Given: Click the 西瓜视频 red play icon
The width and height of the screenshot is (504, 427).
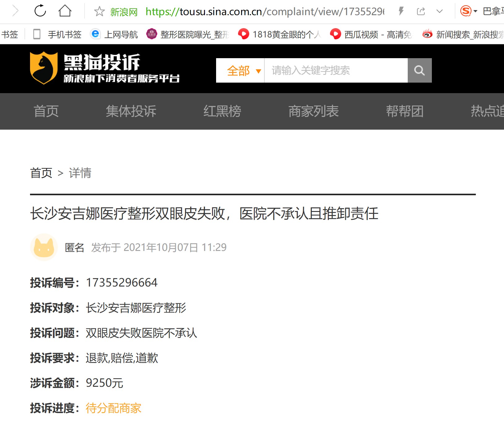Looking at the screenshot, I should [x=336, y=34].
